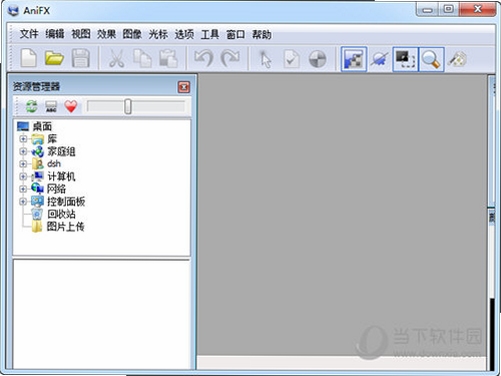Click the Cut scissors icon
Viewport: 501px width, 376px height.
116,59
